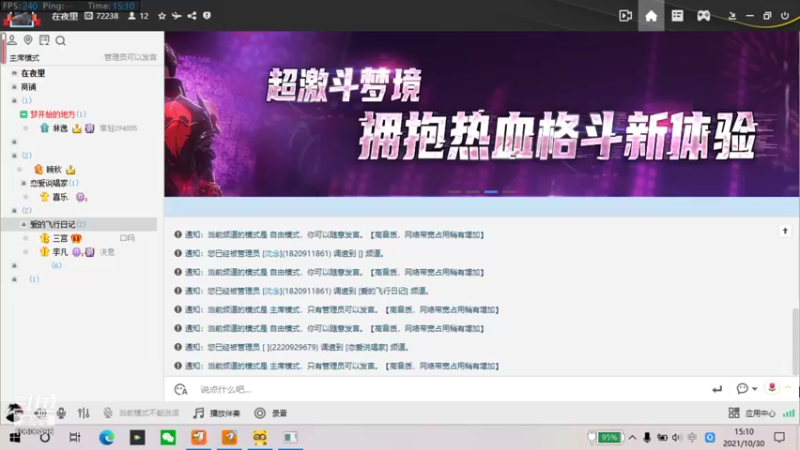Open the audio mixer sliders icon
Viewport: 800px width, 450px height.
(84, 413)
